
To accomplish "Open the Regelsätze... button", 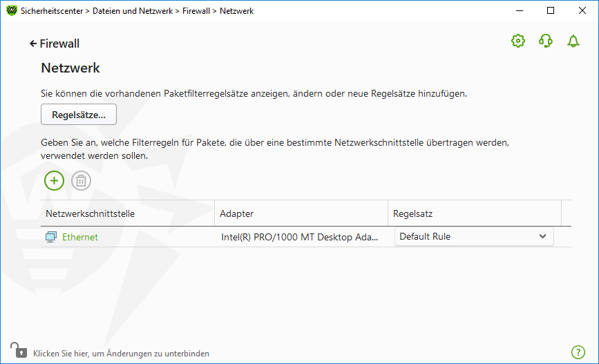I will (x=79, y=115).
